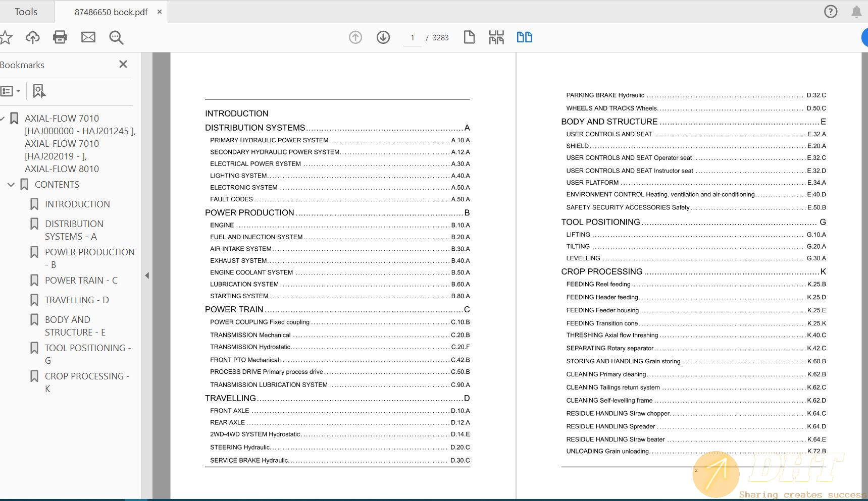The width and height of the screenshot is (868, 501).
Task: Open the REAR AXLE contents entry
Action: (340, 422)
